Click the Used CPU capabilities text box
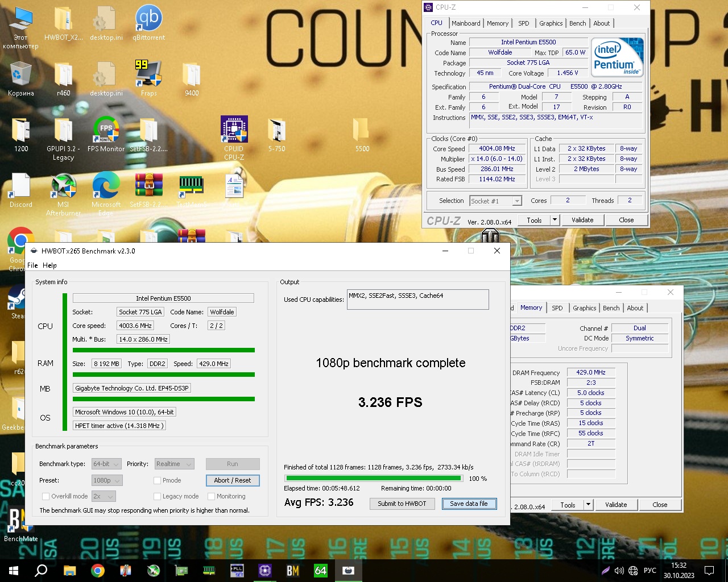The height and width of the screenshot is (582, 728). pyautogui.click(x=418, y=300)
